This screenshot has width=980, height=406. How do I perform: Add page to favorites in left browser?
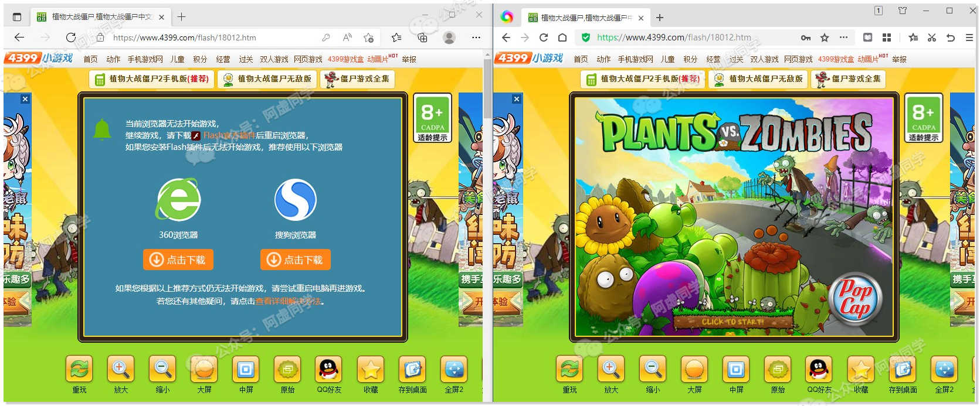click(x=368, y=37)
